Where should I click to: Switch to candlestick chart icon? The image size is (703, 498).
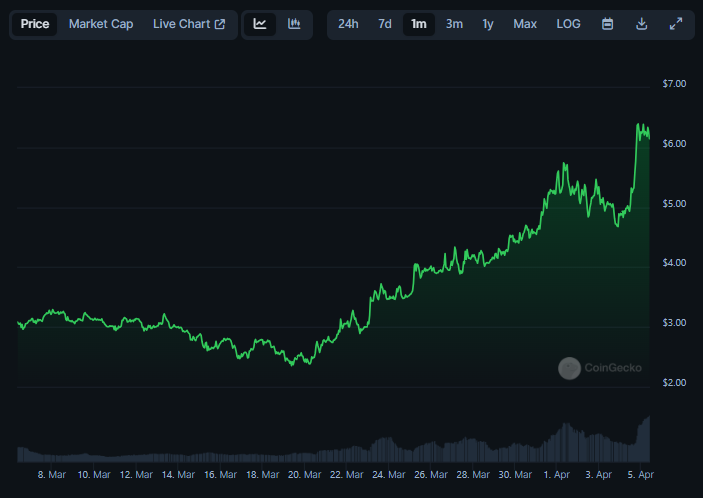tap(294, 24)
